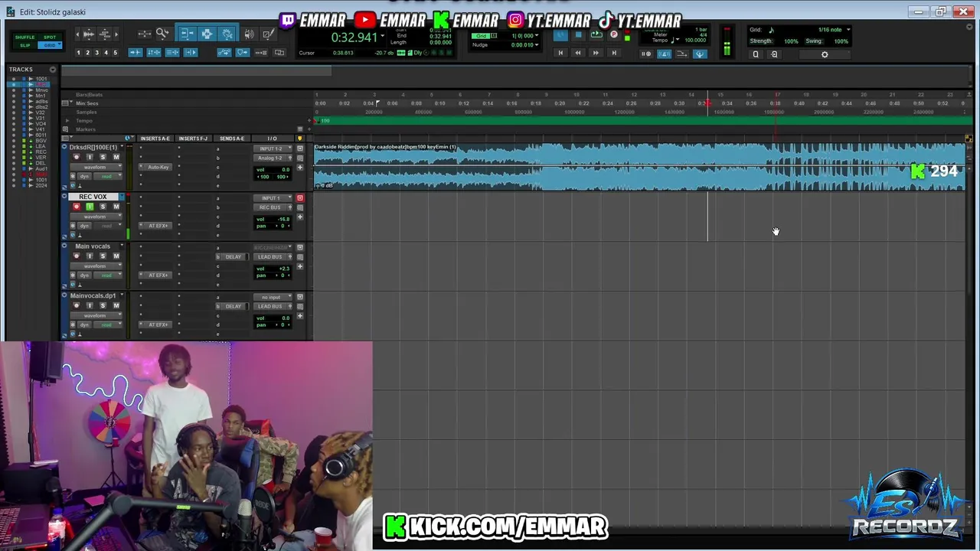Open AT EFX+ insert on REC VOX
This screenshot has height=551, width=980.
click(155, 226)
